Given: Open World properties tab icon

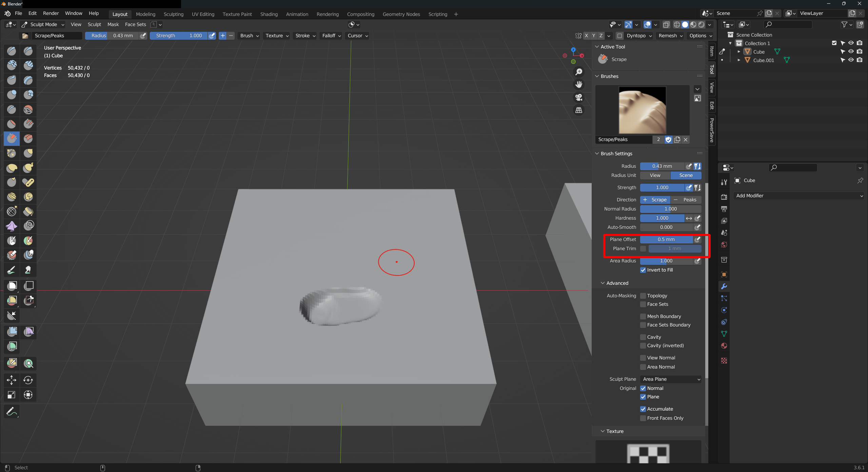Looking at the screenshot, I should 724,245.
